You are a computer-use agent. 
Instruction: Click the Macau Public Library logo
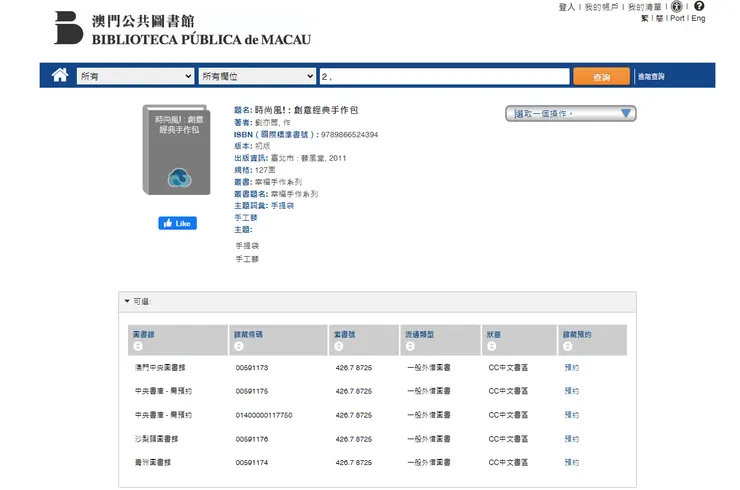coord(183,28)
